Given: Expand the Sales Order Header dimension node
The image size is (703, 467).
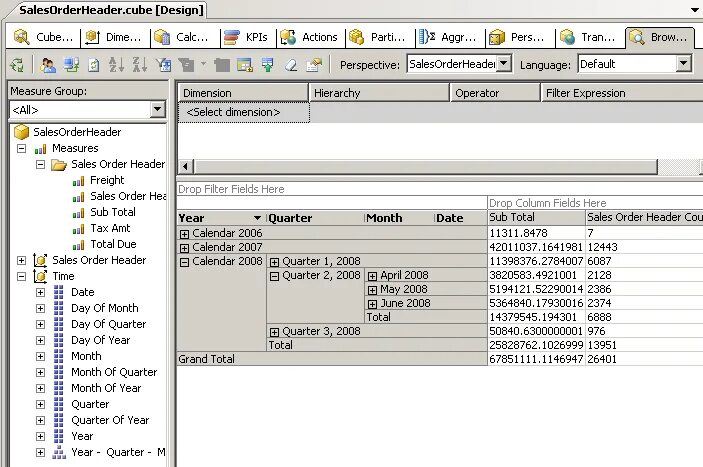Looking at the screenshot, I should coord(21,260).
